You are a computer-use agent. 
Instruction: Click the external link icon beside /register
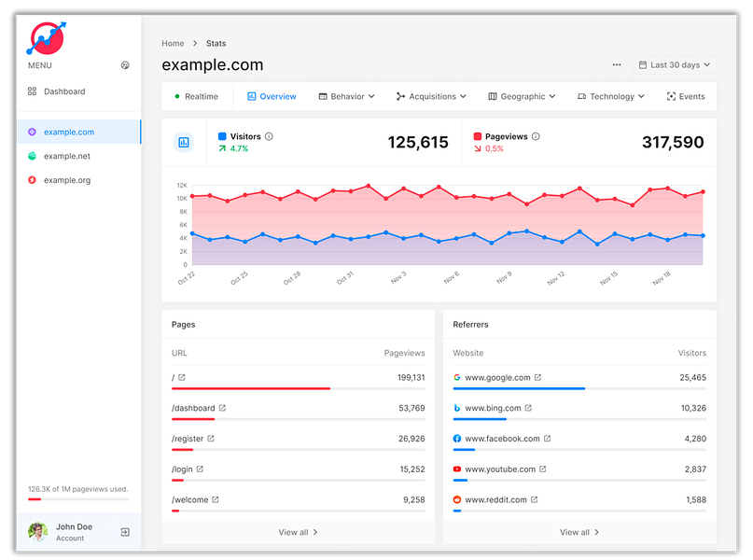pyautogui.click(x=211, y=439)
